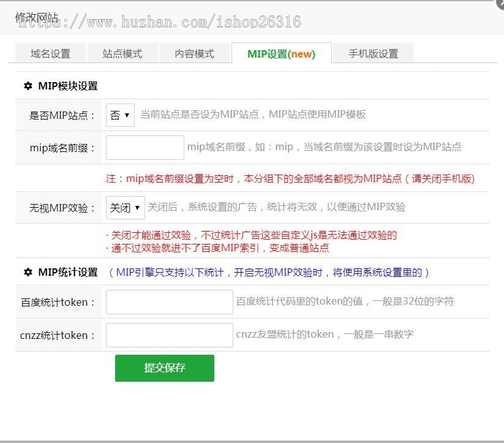Focus the mip域名前缀 input field
This screenshot has height=443, width=504.
[145, 148]
